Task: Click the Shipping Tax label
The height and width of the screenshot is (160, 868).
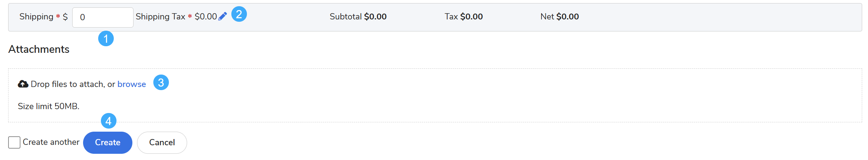Action: [160, 17]
